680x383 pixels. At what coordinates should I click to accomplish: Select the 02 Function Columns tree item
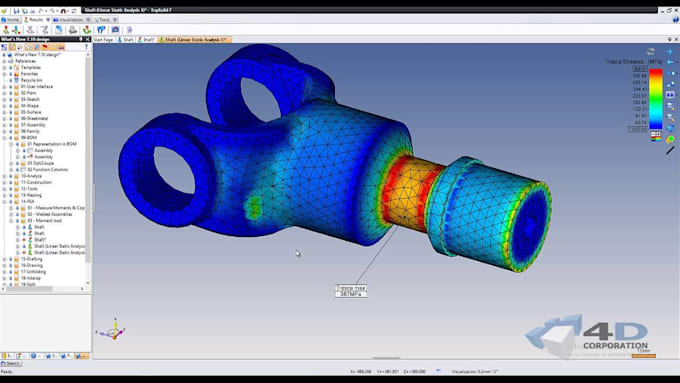click(x=48, y=170)
